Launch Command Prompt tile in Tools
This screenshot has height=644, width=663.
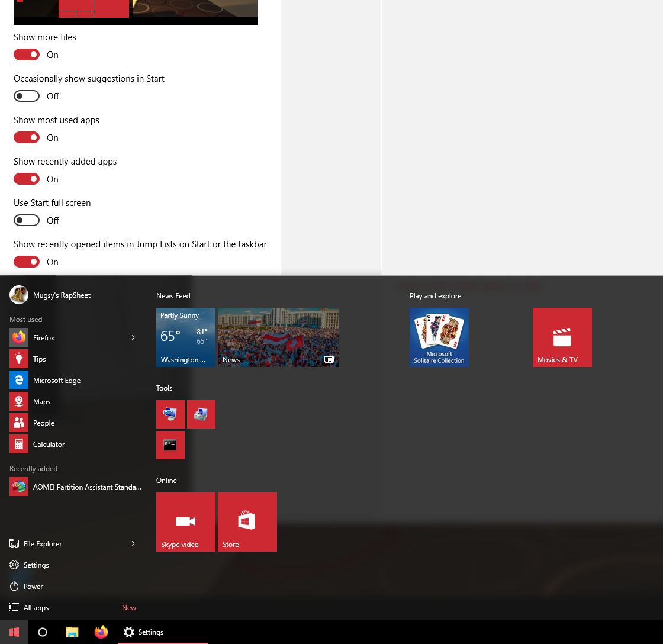pyautogui.click(x=170, y=445)
